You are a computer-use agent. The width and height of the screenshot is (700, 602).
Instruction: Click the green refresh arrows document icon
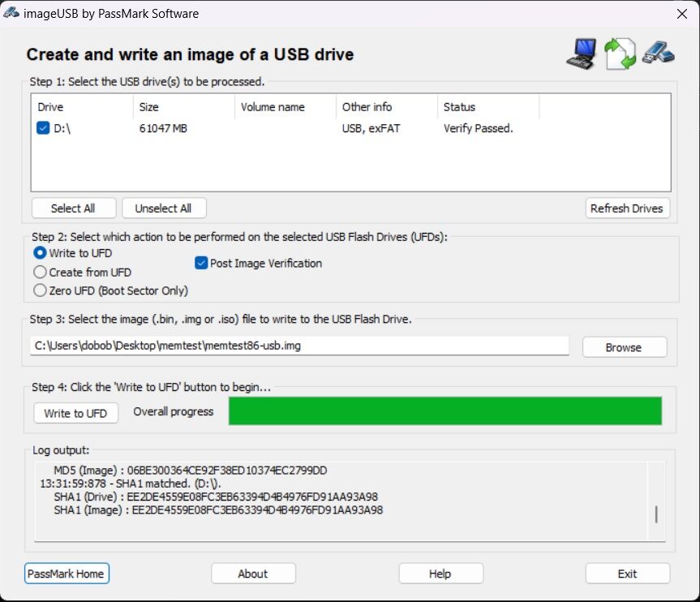click(x=620, y=54)
